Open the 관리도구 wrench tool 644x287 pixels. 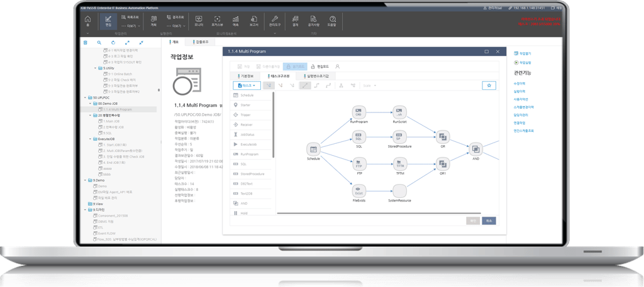pos(274,21)
